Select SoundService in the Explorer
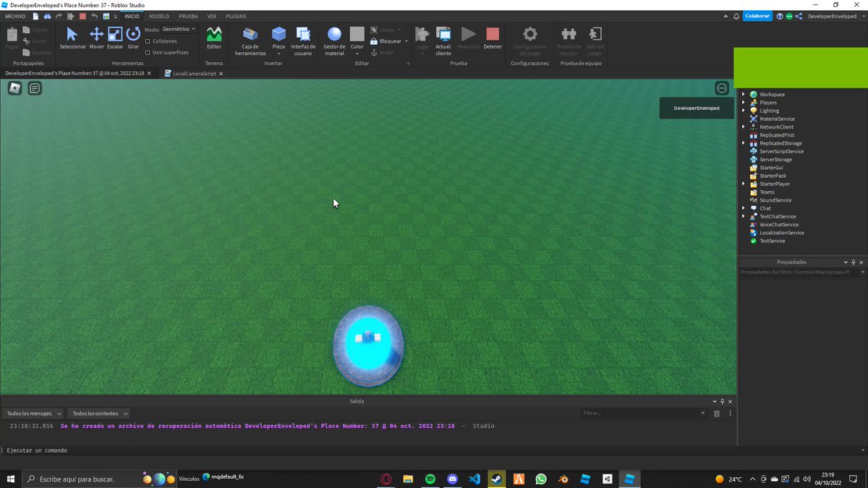 775,200
